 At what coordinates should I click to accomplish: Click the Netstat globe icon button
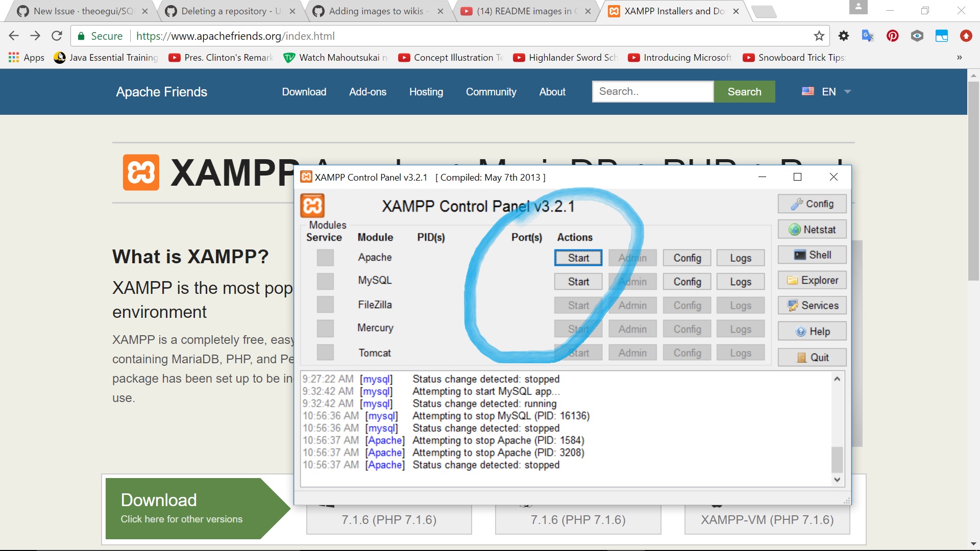(812, 230)
